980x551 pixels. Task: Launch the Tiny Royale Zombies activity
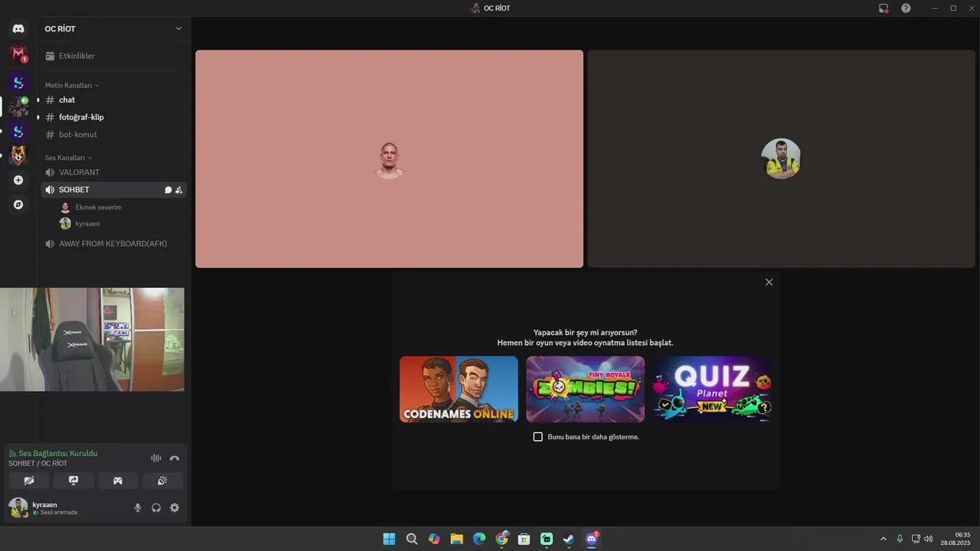[x=585, y=390]
